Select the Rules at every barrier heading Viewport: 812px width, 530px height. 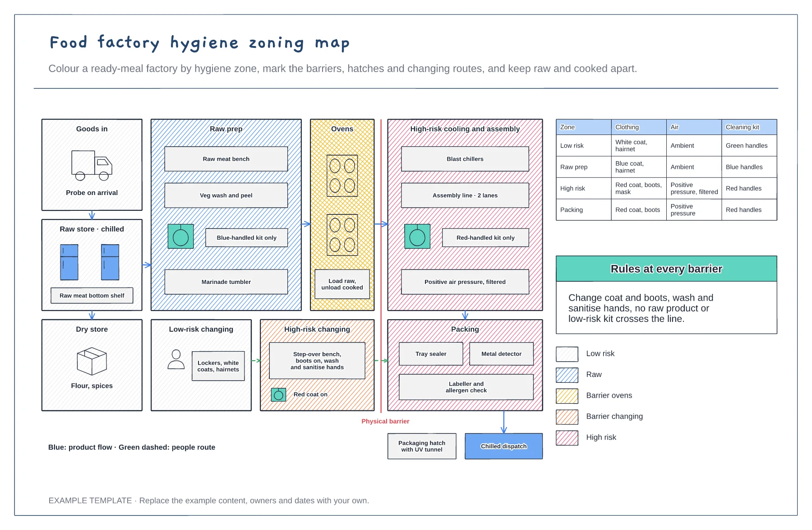coord(666,269)
